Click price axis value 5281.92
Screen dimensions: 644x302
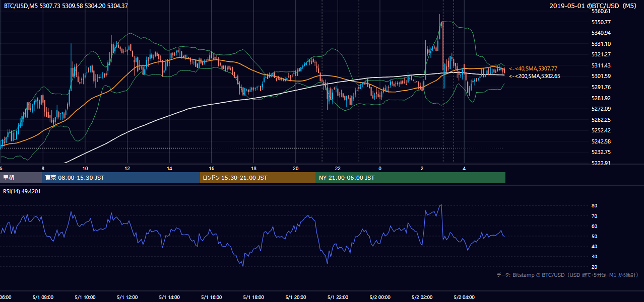click(602, 98)
